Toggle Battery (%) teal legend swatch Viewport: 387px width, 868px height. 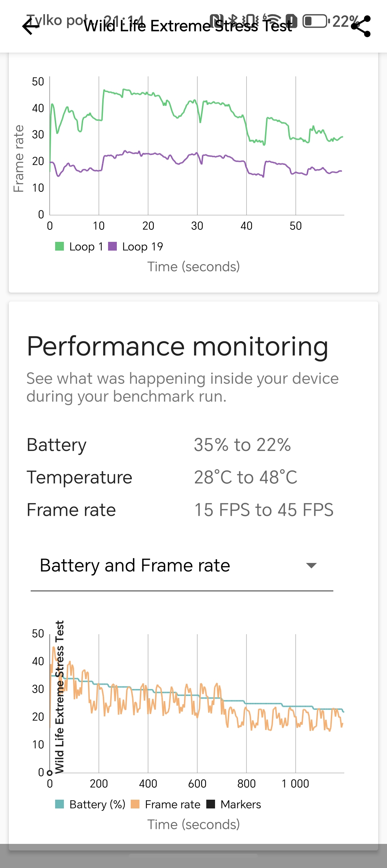click(60, 804)
